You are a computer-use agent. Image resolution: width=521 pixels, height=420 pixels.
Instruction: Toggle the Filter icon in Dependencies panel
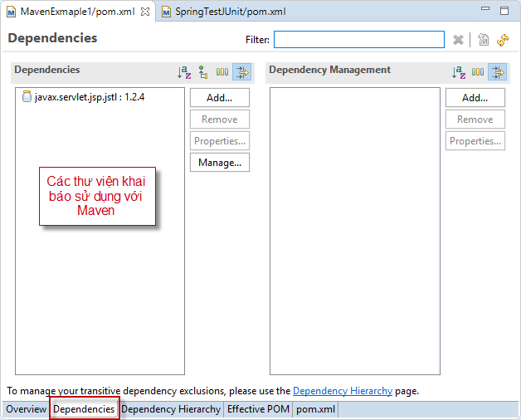pyautogui.click(x=241, y=72)
